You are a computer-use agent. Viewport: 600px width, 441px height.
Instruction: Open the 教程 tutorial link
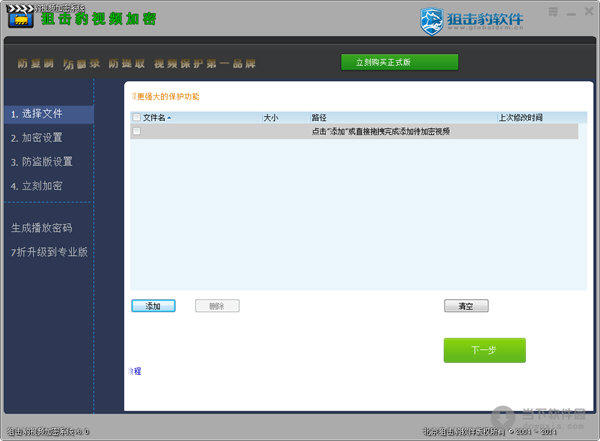pyautogui.click(x=135, y=371)
